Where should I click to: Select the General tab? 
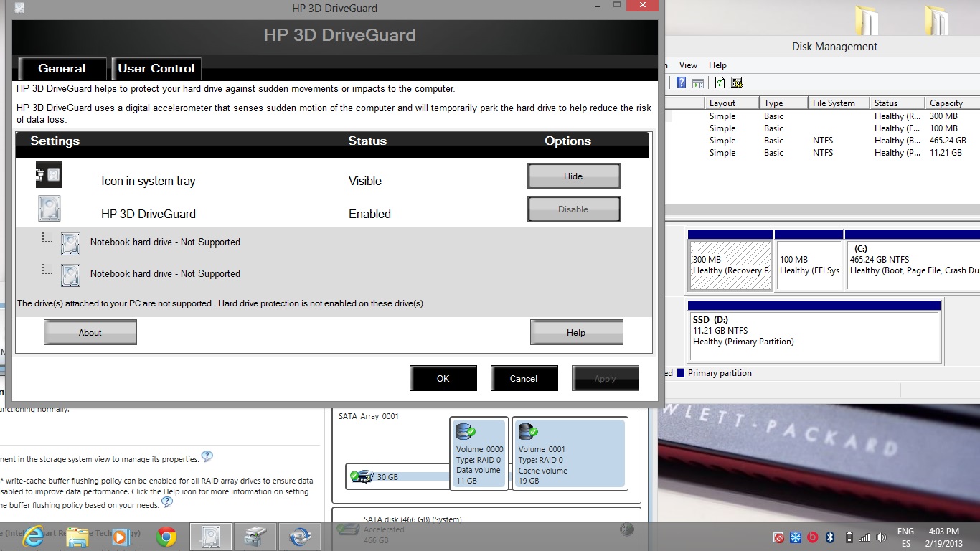pyautogui.click(x=62, y=69)
